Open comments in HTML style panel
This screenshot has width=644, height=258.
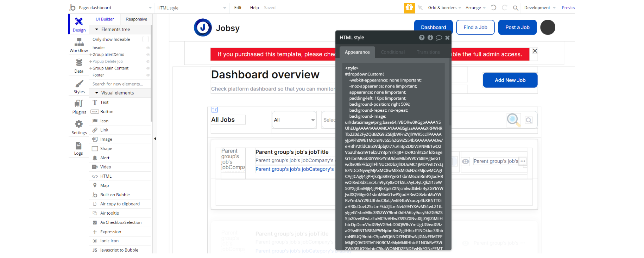[439, 38]
